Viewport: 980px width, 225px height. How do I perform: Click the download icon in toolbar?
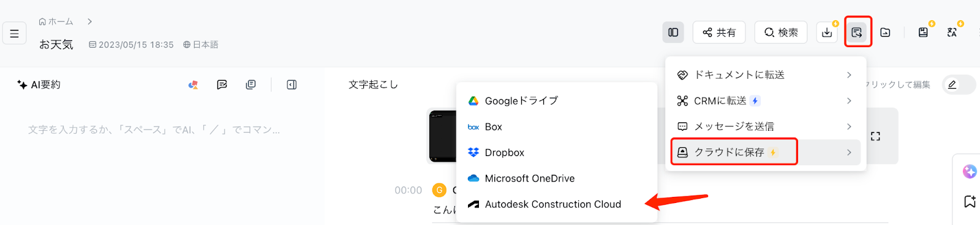coord(827,32)
